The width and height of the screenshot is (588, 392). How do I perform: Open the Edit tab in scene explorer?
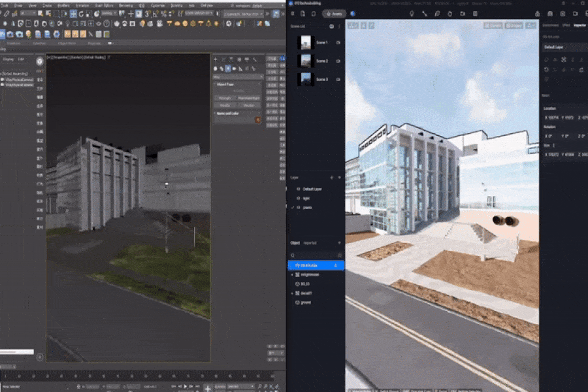coord(21,59)
